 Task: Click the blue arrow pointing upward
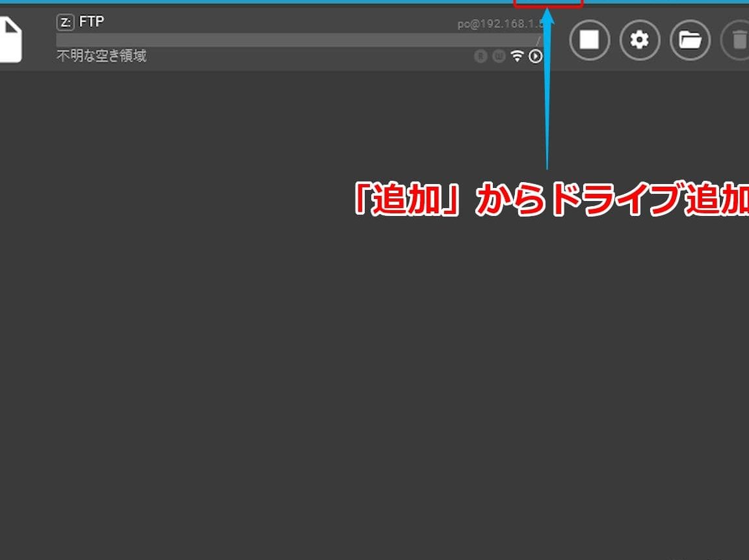coord(547,98)
